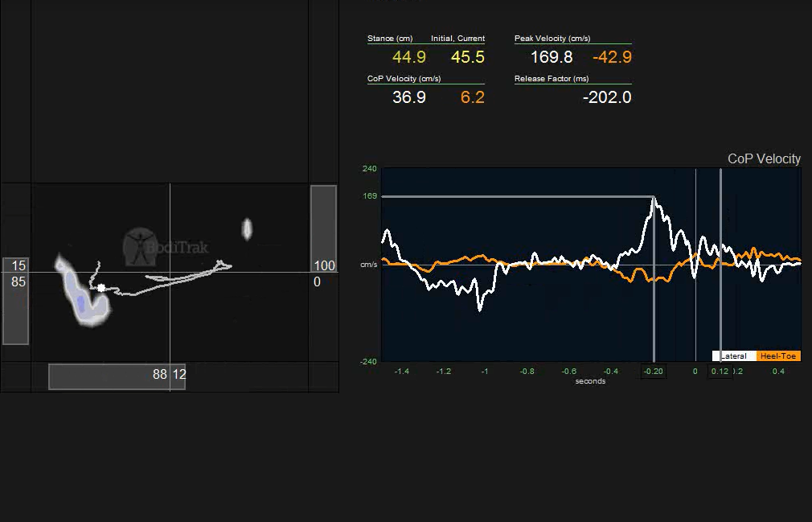Click the peak velocity value 169.8

[552, 57]
